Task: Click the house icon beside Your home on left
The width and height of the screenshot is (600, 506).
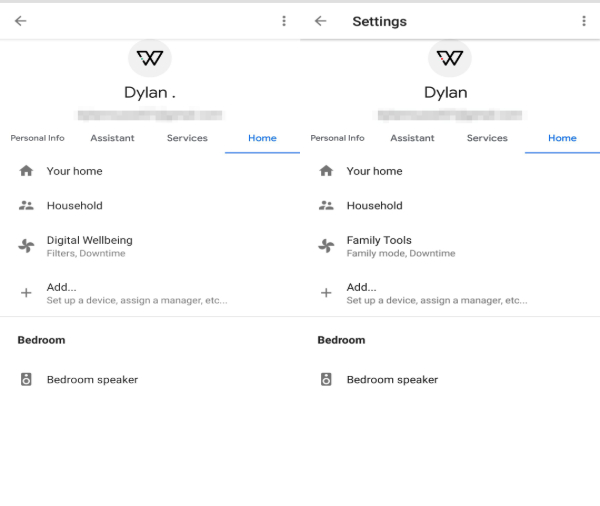Action: pyautogui.click(x=26, y=171)
